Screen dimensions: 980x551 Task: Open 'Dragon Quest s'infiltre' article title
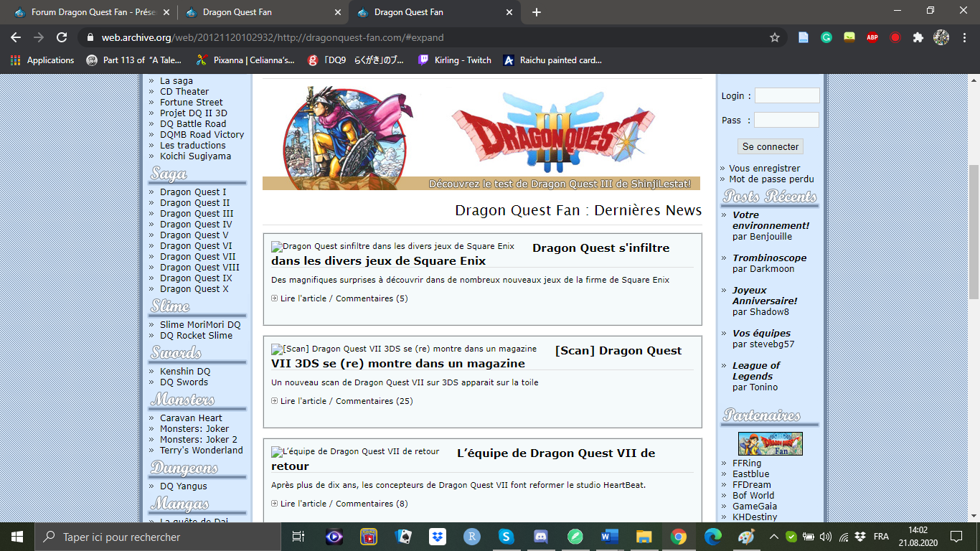pos(470,255)
